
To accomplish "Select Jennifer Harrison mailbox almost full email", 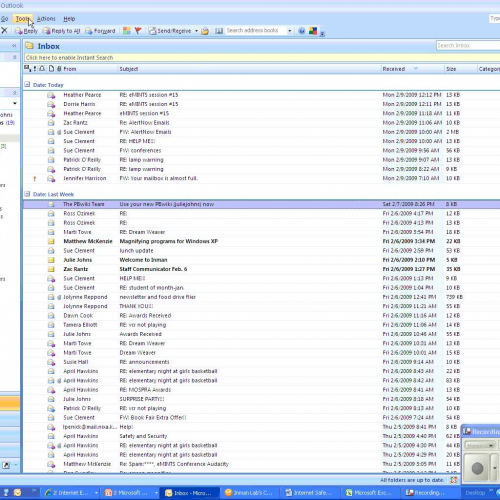I will 262,178.
